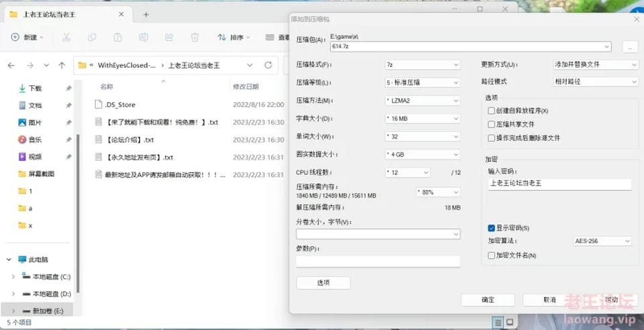The width and height of the screenshot is (644, 330).
Task: Switch to large icons view in status bar
Action: click(x=510, y=322)
